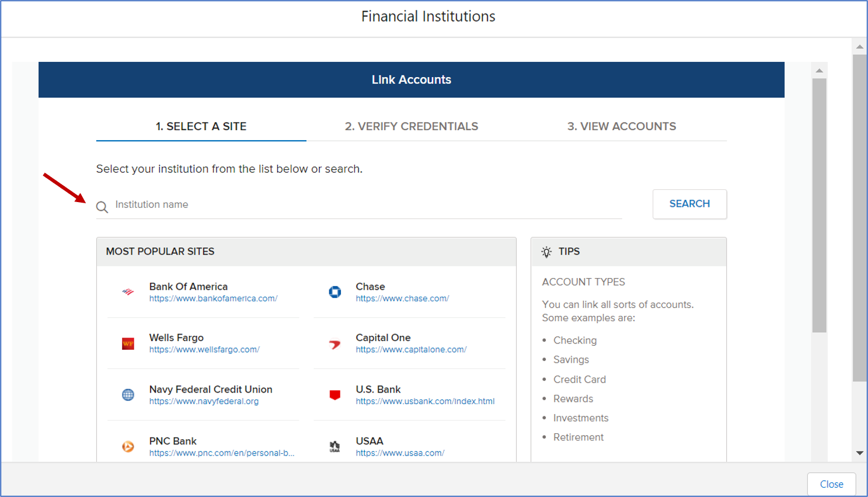Image resolution: width=868 pixels, height=497 pixels.
Task: Open the capitalone.com link
Action: 411,350
